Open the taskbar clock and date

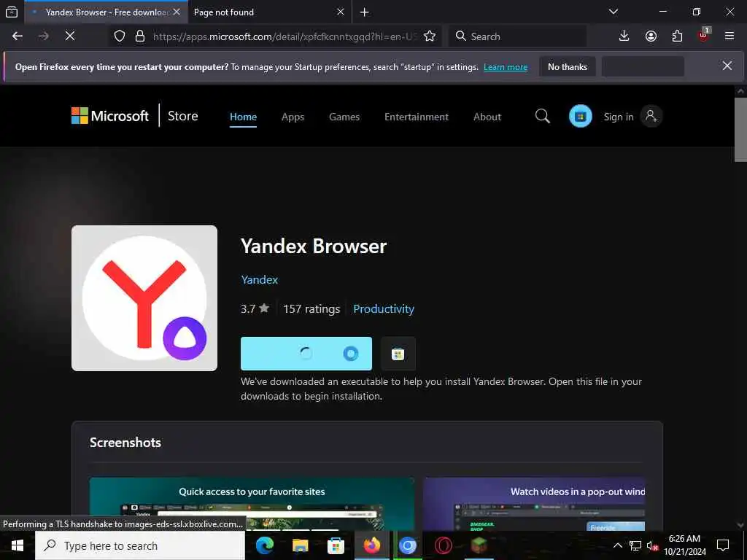click(x=684, y=545)
